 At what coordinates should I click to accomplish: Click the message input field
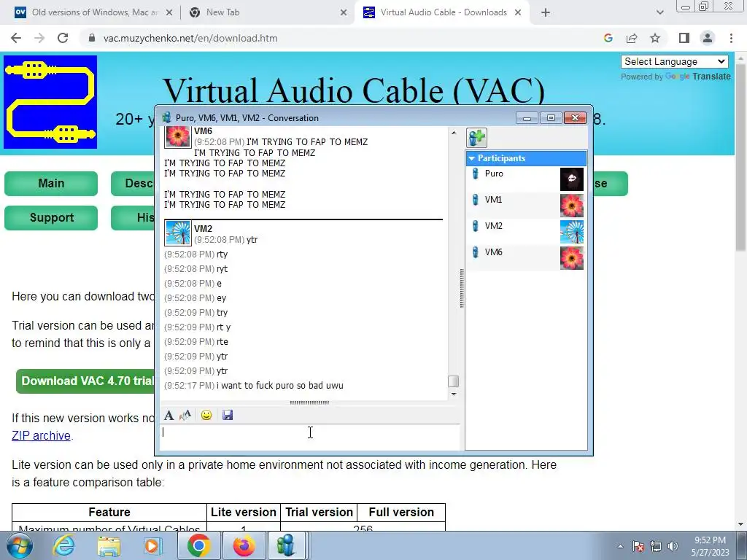tap(309, 437)
